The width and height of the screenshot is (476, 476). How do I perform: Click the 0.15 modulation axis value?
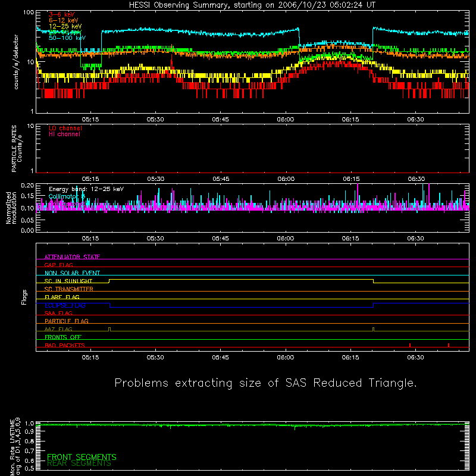click(27, 196)
